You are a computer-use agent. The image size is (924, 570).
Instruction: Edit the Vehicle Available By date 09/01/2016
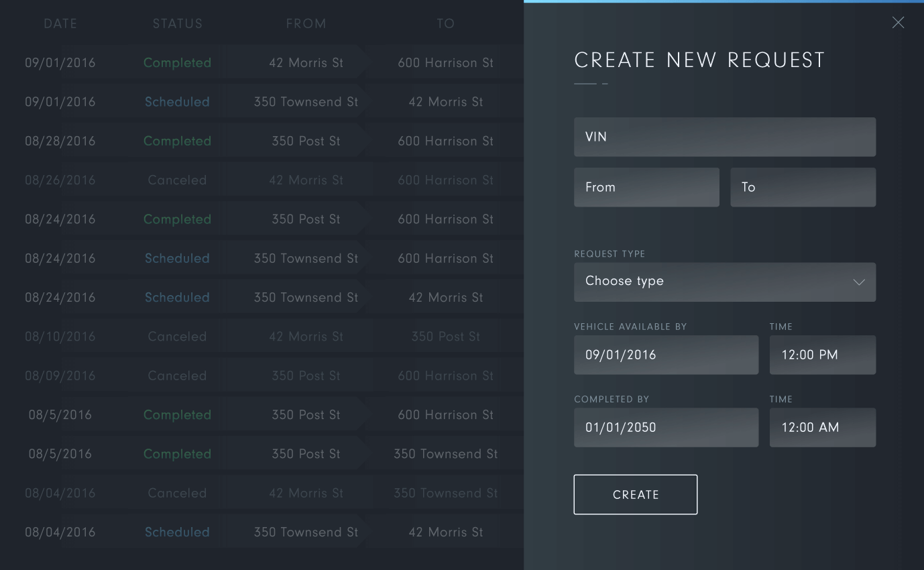pos(666,355)
